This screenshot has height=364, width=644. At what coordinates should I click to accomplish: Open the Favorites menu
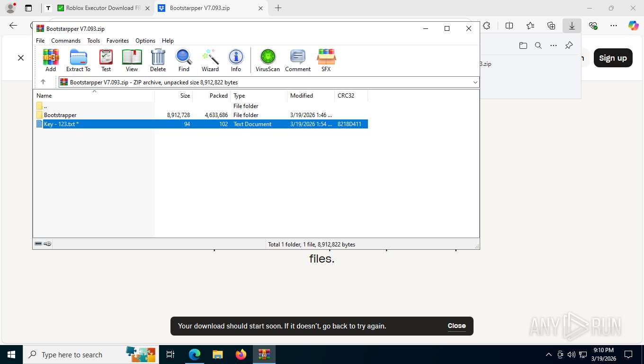pos(117,41)
